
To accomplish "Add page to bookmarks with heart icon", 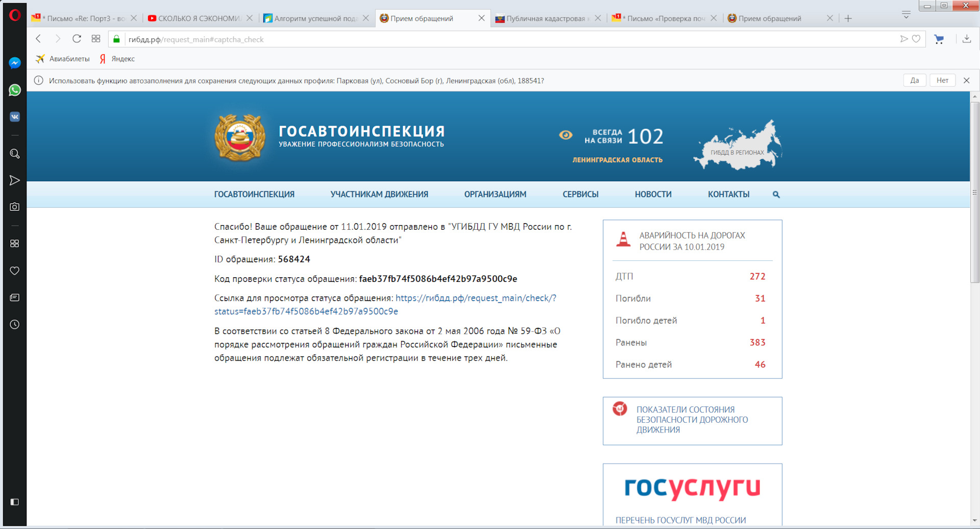I will tap(916, 39).
